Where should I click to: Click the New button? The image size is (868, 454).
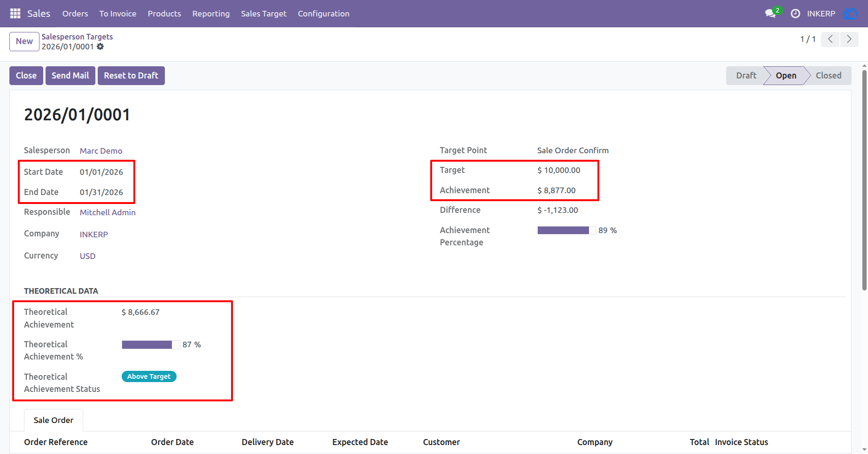click(x=24, y=41)
